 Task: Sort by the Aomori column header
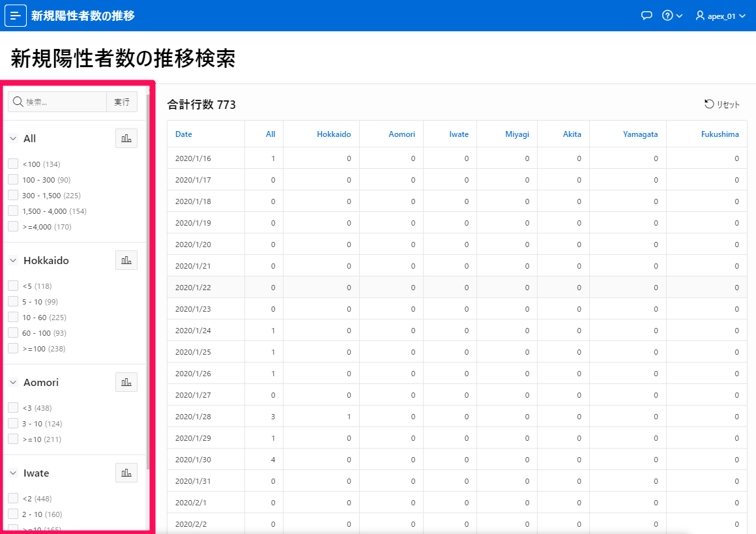[401, 134]
